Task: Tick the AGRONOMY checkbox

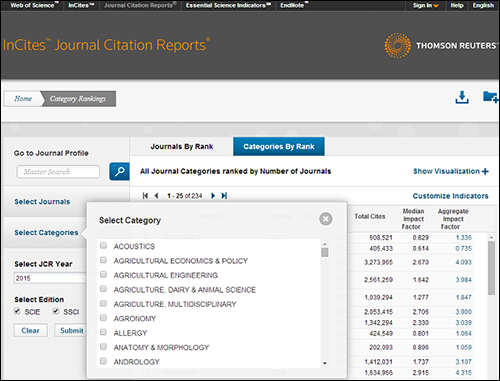Action: [x=103, y=318]
